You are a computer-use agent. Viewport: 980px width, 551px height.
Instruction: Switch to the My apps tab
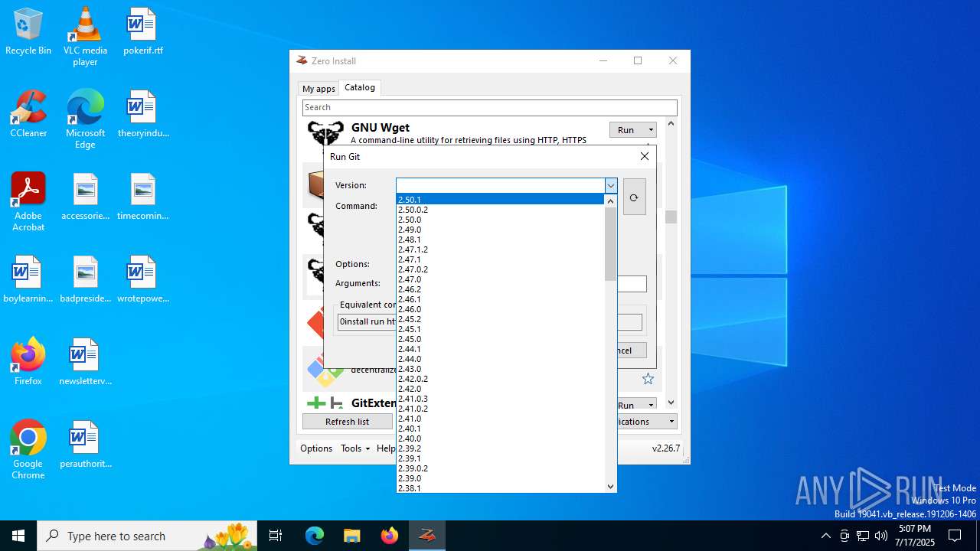tap(318, 89)
